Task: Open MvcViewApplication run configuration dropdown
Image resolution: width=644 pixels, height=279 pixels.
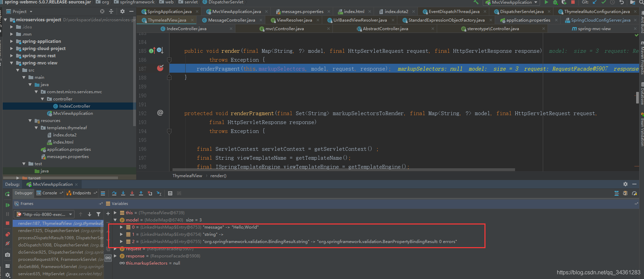Action: 511,2
